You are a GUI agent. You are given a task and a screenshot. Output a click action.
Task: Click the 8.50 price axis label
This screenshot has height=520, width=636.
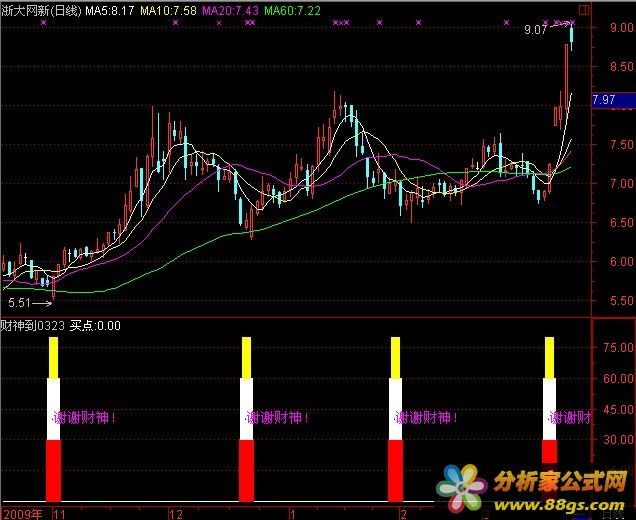(622, 67)
